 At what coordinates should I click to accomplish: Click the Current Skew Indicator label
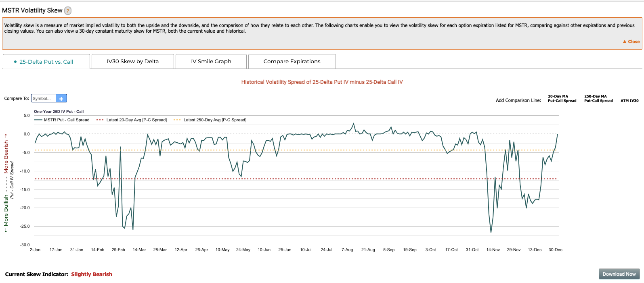point(37,274)
